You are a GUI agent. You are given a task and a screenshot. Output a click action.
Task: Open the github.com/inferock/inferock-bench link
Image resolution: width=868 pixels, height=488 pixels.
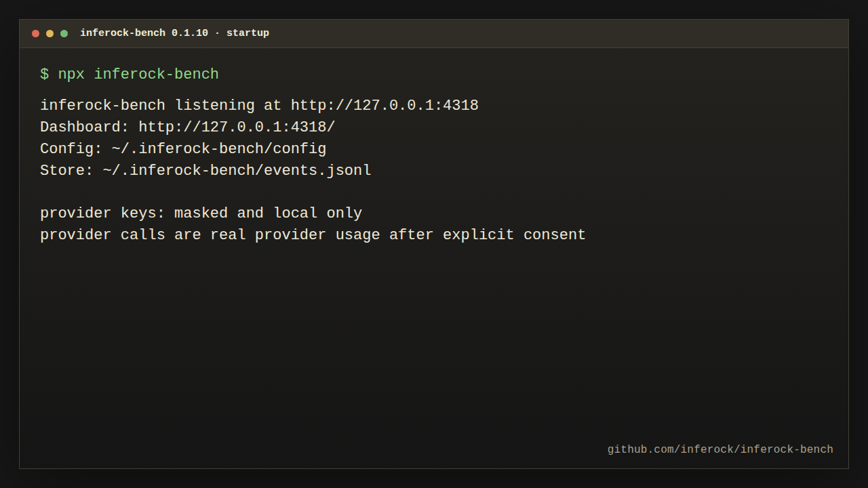tap(720, 449)
